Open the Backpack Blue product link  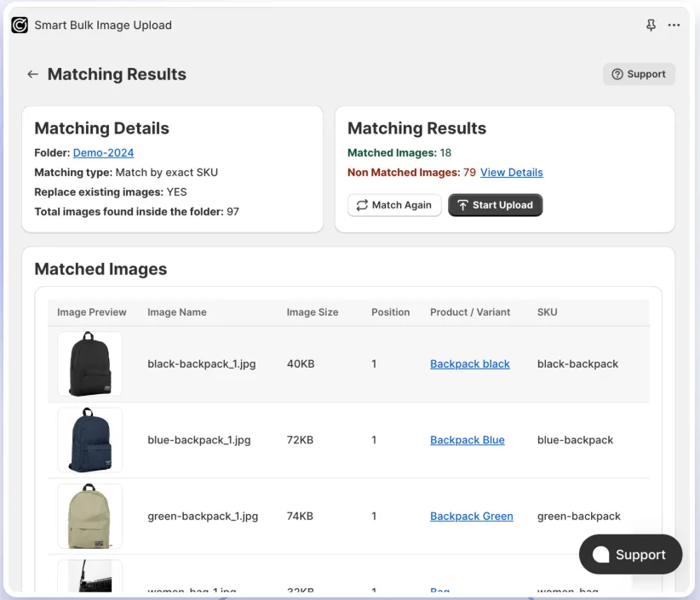(467, 440)
